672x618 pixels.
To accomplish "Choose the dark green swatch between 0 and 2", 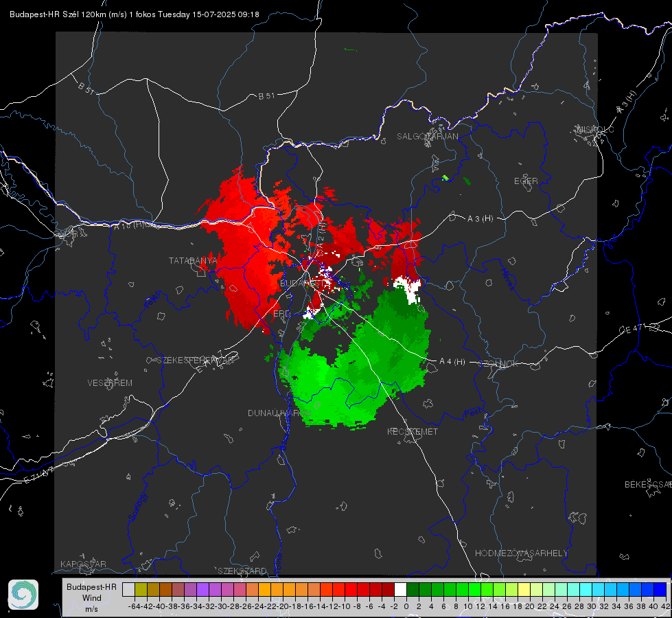I will coord(413,589).
